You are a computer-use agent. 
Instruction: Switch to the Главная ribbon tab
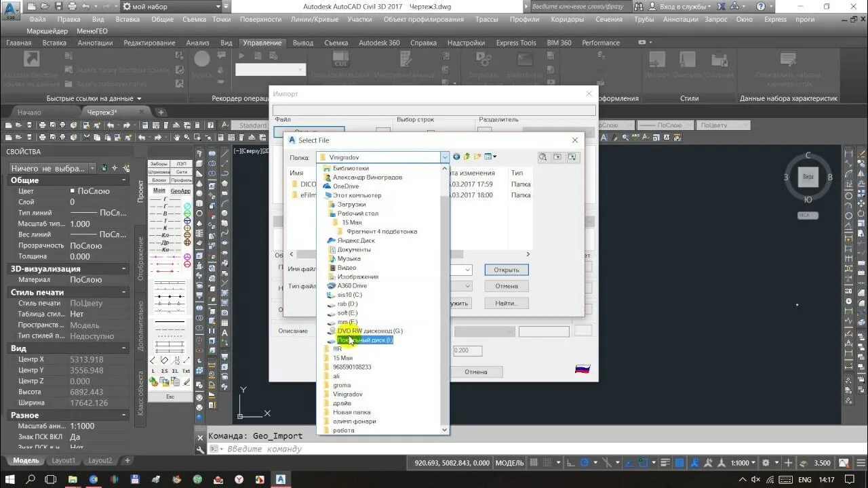[19, 43]
